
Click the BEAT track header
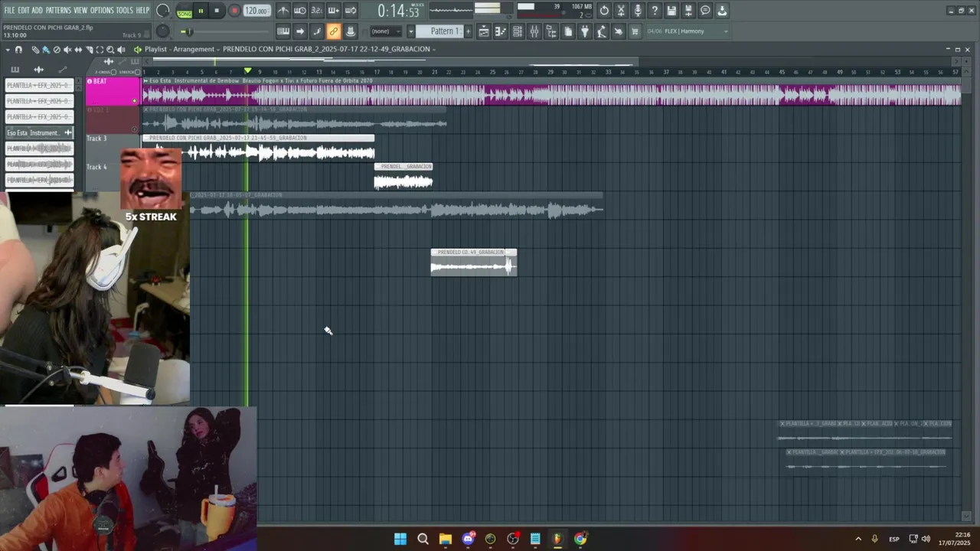(x=113, y=91)
